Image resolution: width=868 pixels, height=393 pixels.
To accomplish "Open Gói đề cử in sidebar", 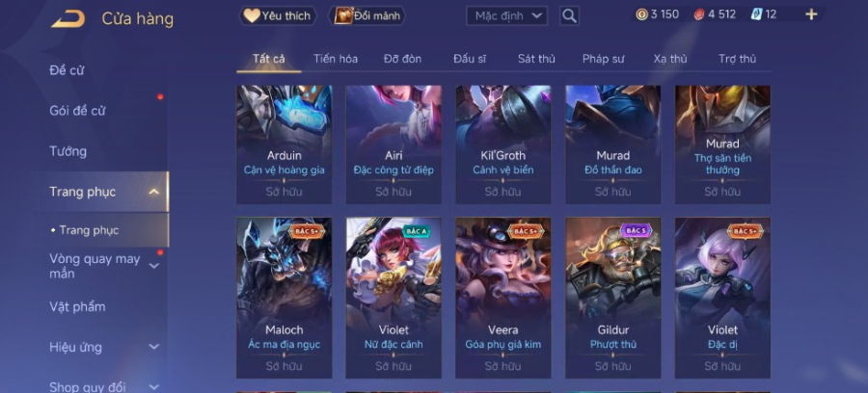I will 77,111.
